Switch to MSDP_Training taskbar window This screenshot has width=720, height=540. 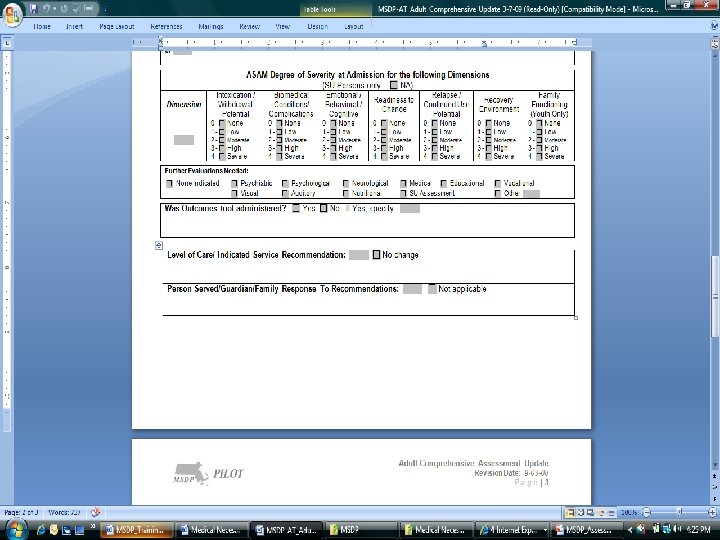point(137,530)
